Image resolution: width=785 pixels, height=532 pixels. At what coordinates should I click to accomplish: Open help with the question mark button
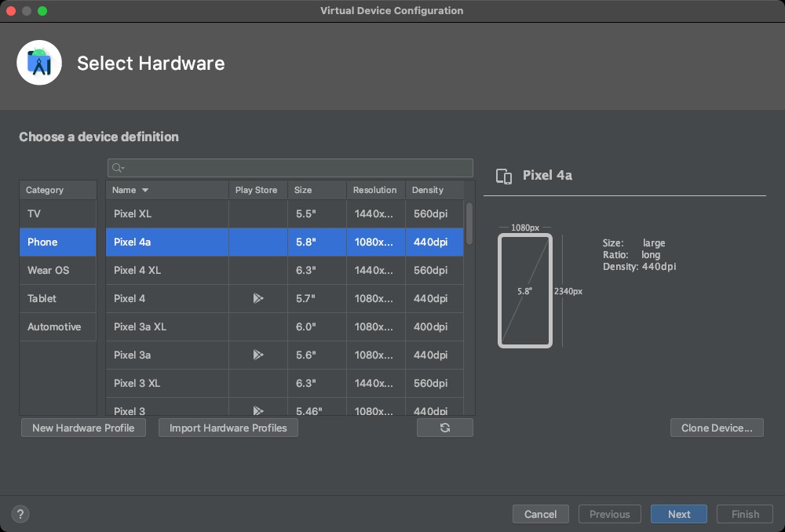point(20,514)
